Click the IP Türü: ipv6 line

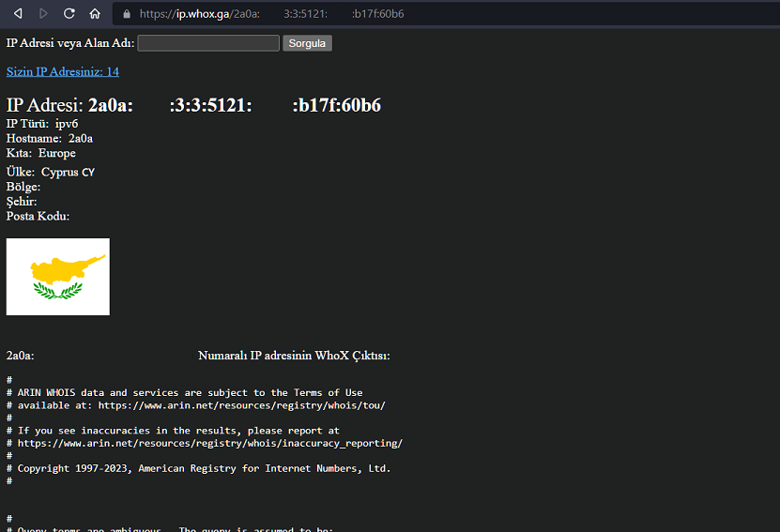click(x=42, y=124)
